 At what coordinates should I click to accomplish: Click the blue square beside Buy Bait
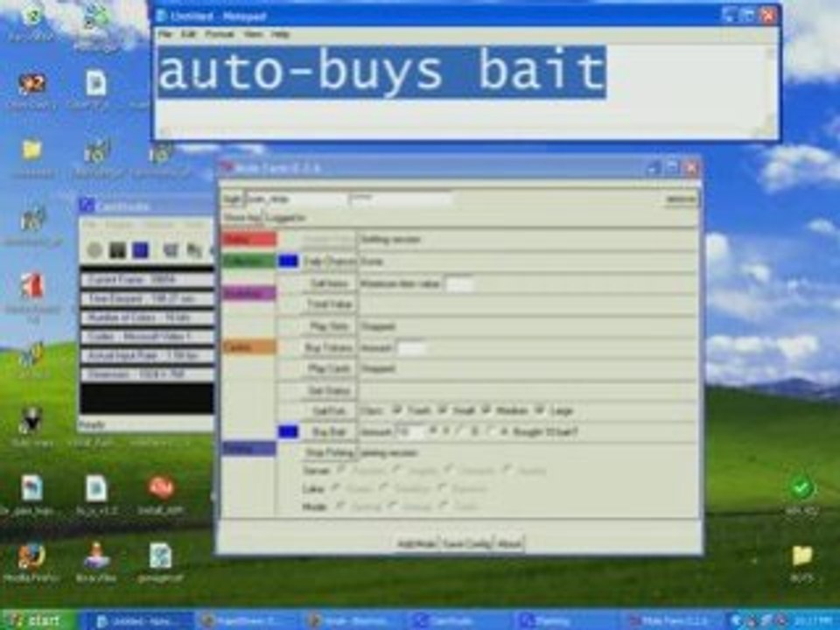pos(288,431)
